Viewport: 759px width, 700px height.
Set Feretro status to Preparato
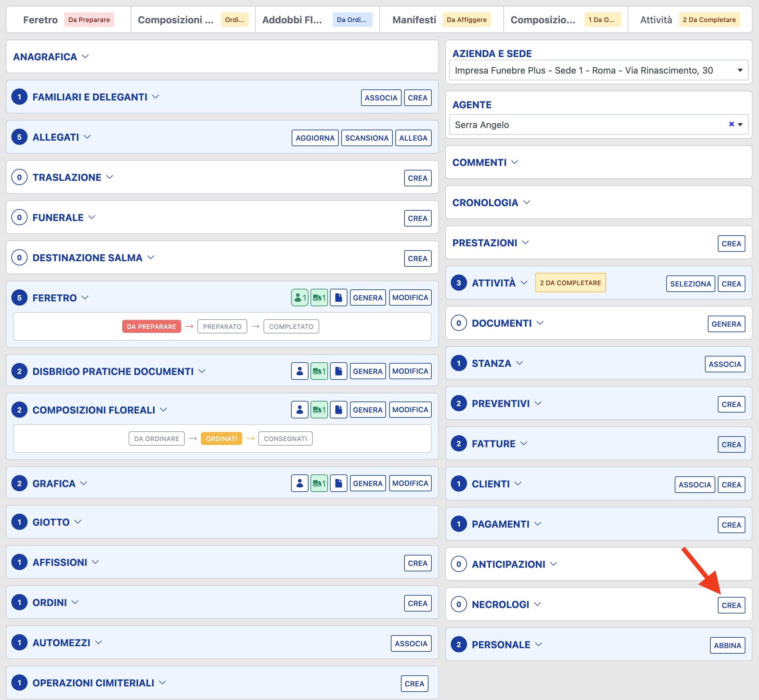click(x=222, y=327)
